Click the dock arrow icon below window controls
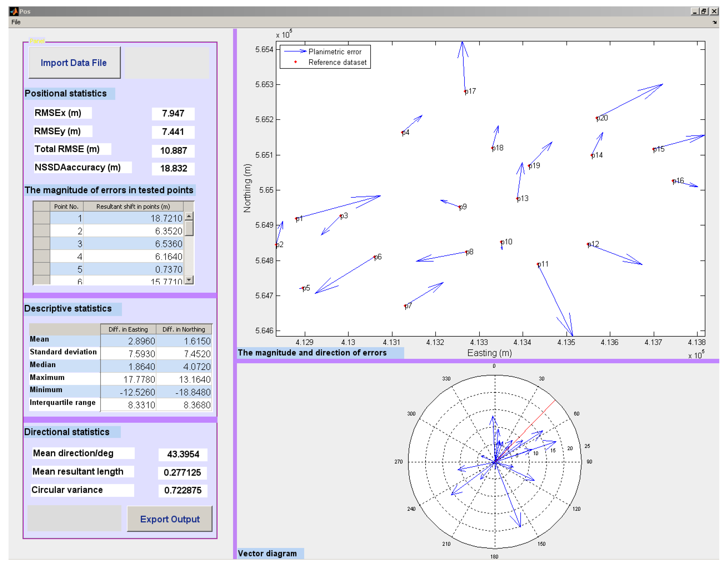This screenshot has height=573, width=728. pos(715,22)
